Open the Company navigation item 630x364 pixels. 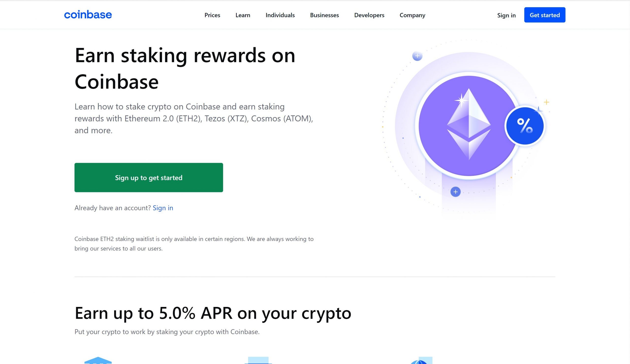(412, 15)
